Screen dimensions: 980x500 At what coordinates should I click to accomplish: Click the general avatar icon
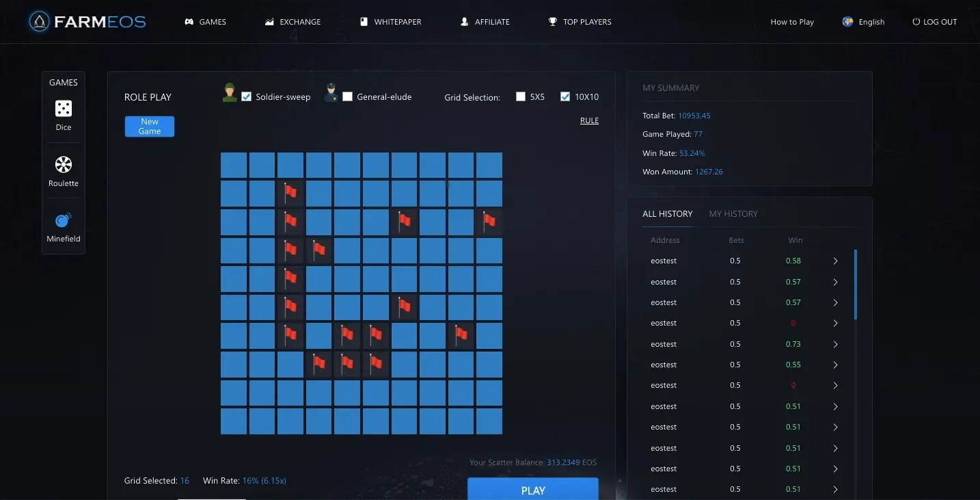tap(331, 93)
